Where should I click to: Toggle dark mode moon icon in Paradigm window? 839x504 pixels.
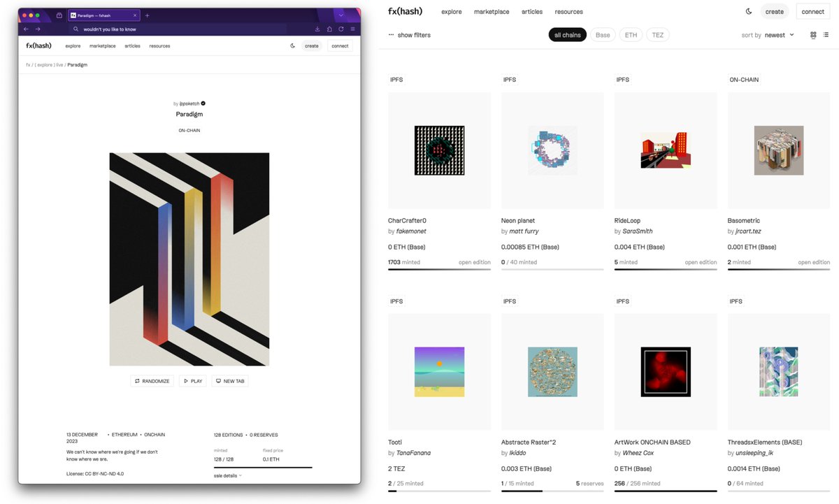[293, 46]
